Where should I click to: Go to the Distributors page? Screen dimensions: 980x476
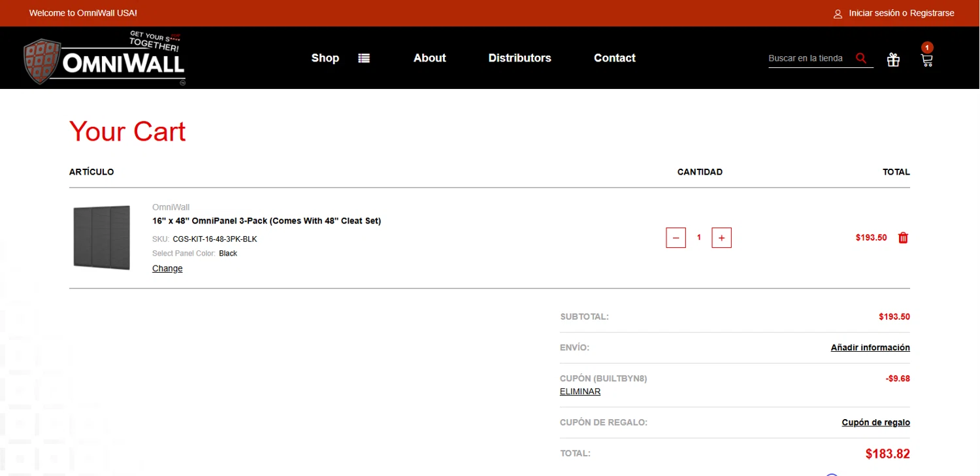519,58
